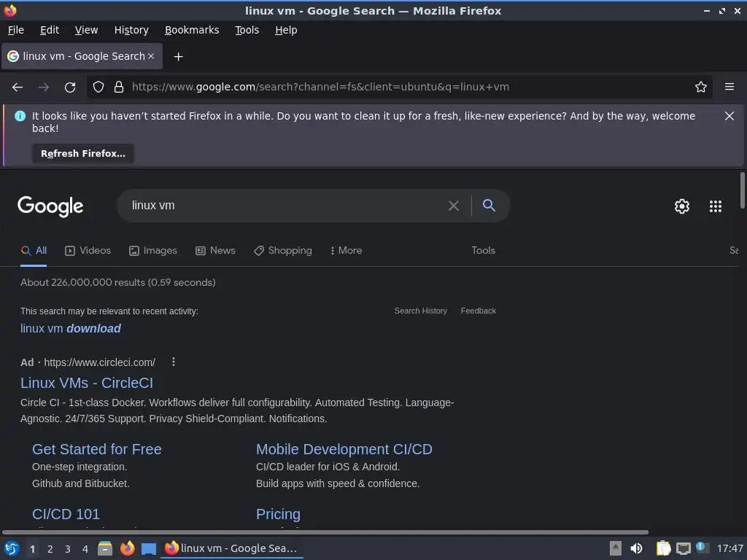Click the vertical page scrollbar thumb
The height and width of the screenshot is (560, 747).
(x=742, y=190)
